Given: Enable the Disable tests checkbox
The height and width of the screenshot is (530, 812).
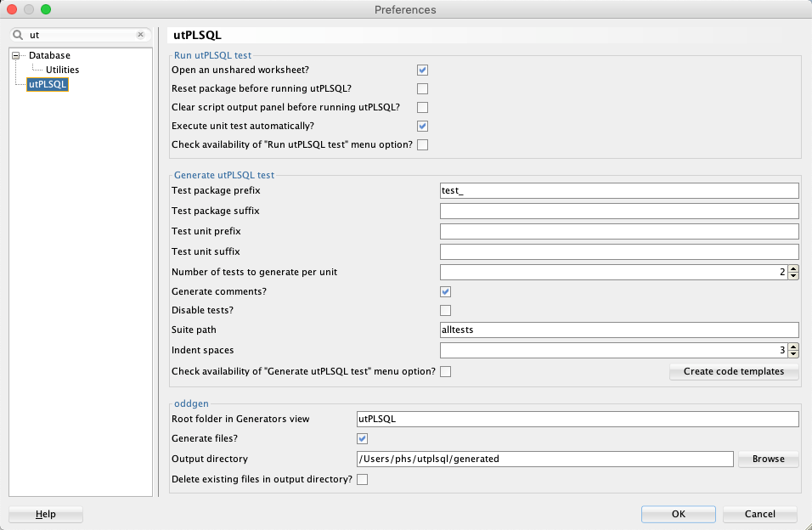Looking at the screenshot, I should [445, 310].
